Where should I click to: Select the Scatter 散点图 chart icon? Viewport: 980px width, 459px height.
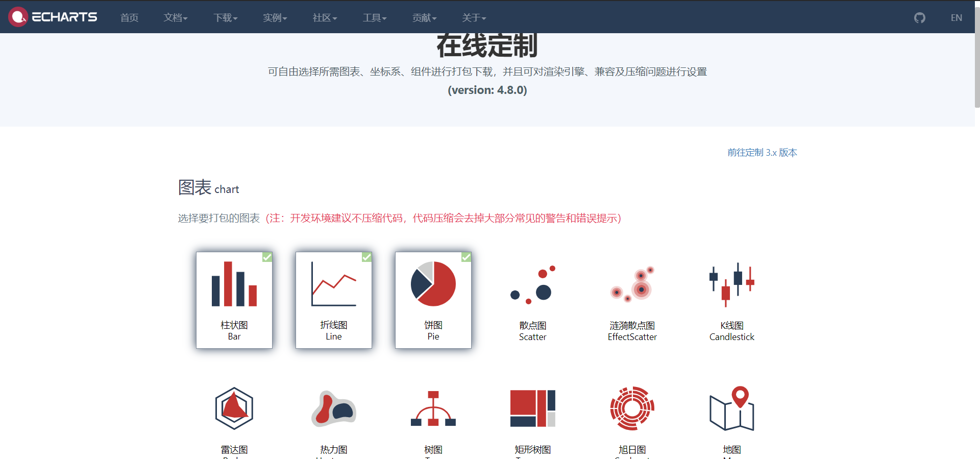tap(533, 284)
